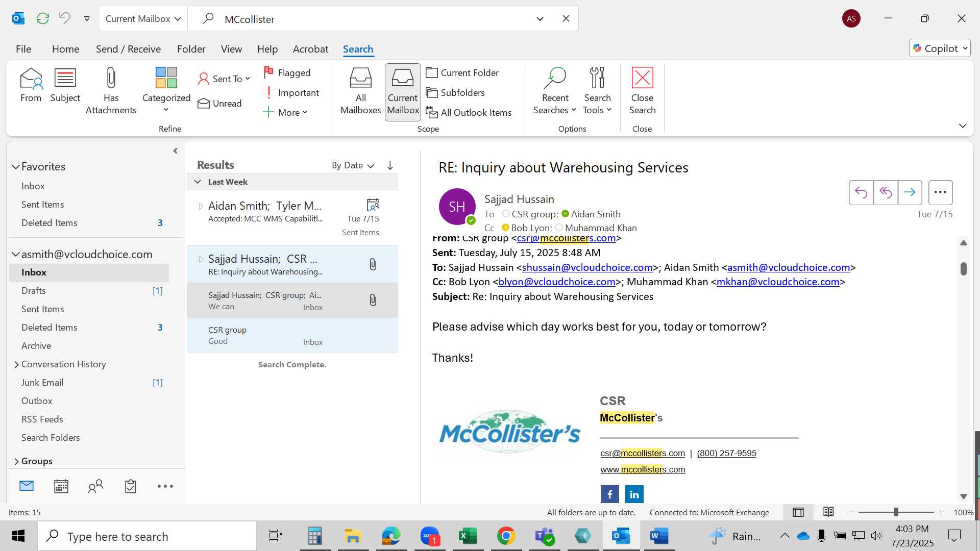Click the zoom slider handle

pyautogui.click(x=896, y=512)
